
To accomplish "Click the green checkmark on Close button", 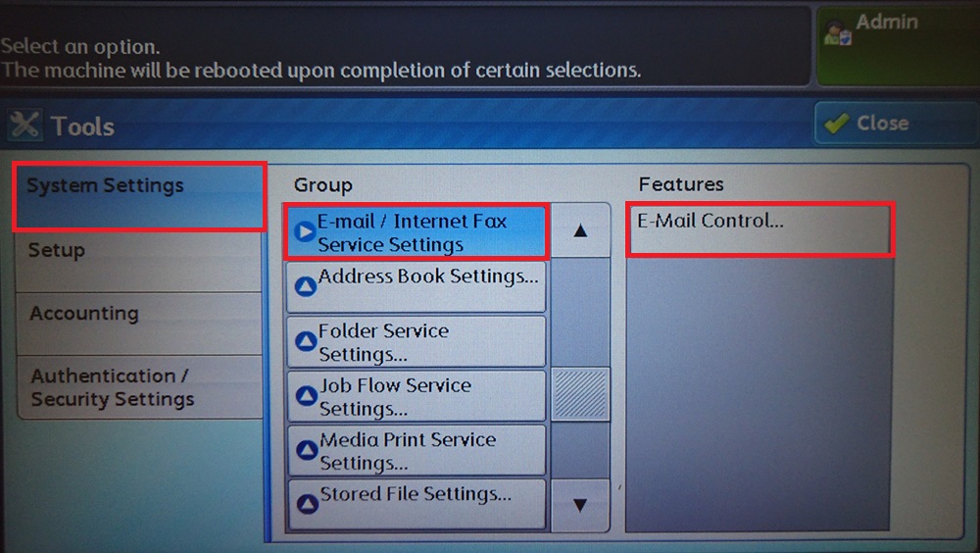I will pyautogui.click(x=836, y=124).
